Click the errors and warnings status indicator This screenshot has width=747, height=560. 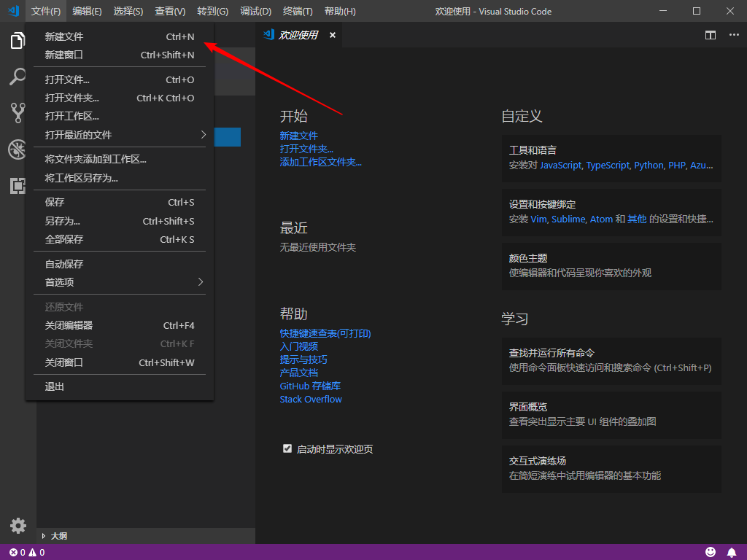(x=27, y=553)
